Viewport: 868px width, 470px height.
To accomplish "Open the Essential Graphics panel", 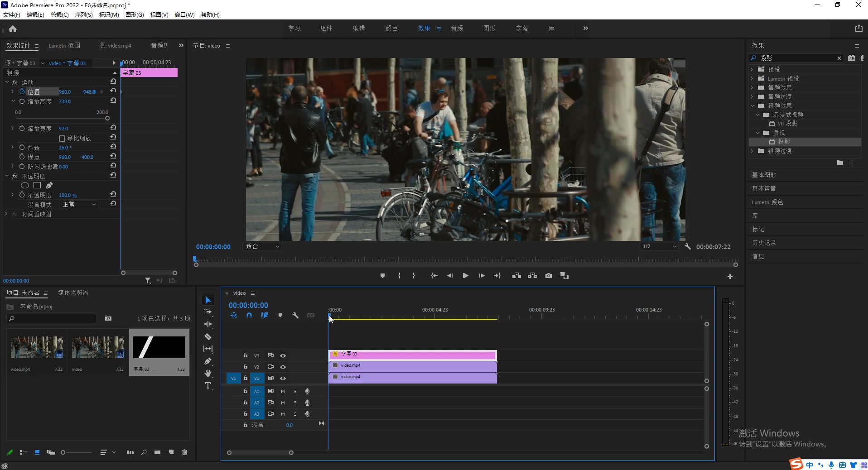I will click(x=764, y=175).
